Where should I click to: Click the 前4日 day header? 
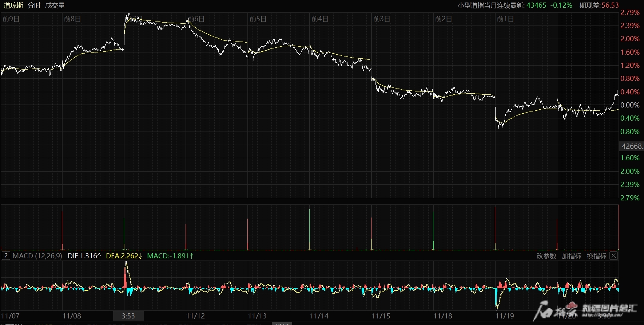(x=320, y=19)
